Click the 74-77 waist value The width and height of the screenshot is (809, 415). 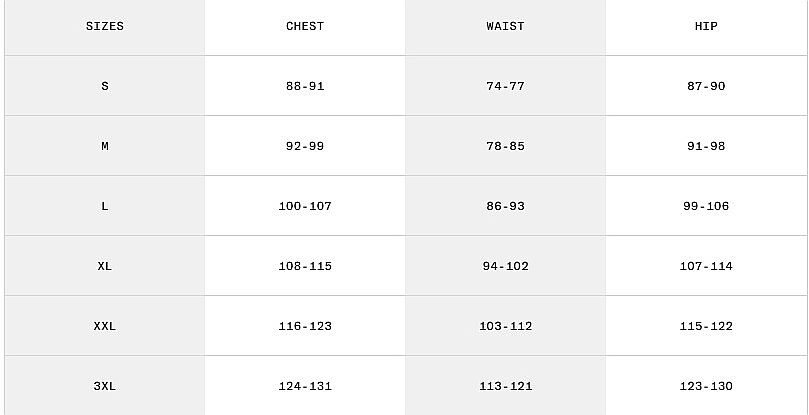click(x=505, y=86)
